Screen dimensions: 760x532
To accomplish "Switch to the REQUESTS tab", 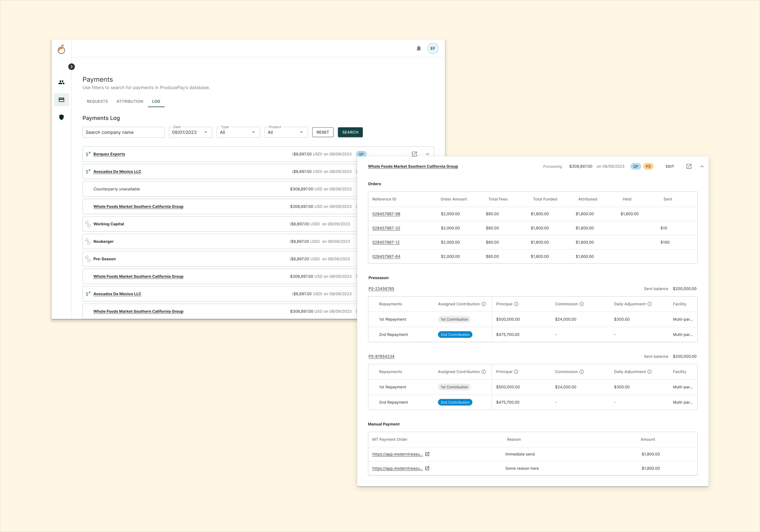I will coord(97,101).
